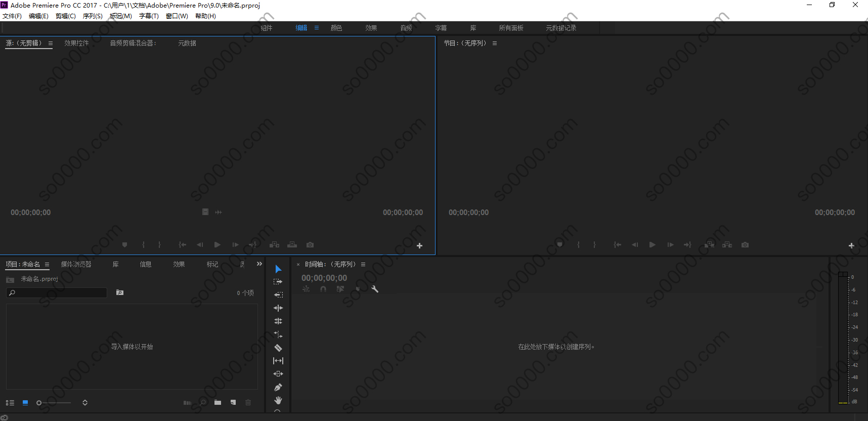Image resolution: width=868 pixels, height=421 pixels.
Task: Click the New Item icon in Project panel
Action: 233,403
